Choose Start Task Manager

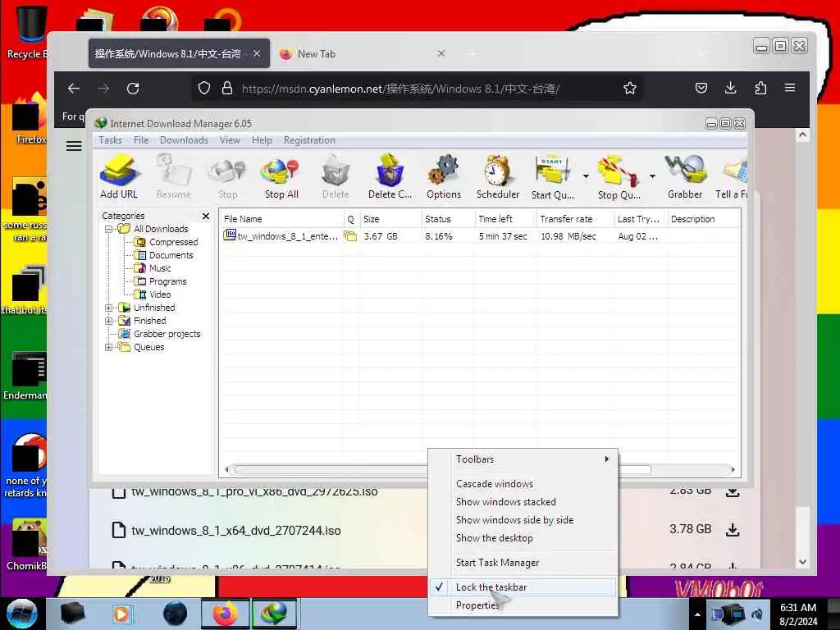pos(523,563)
